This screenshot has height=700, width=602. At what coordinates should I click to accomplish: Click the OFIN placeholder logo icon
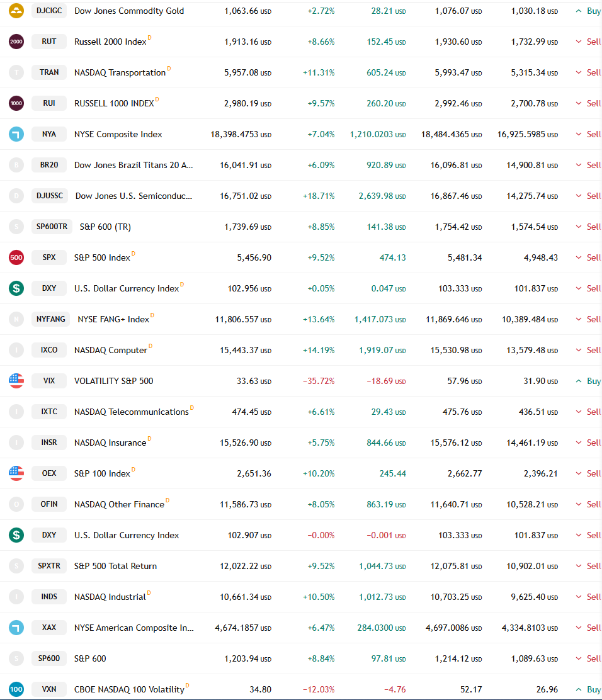click(x=16, y=504)
